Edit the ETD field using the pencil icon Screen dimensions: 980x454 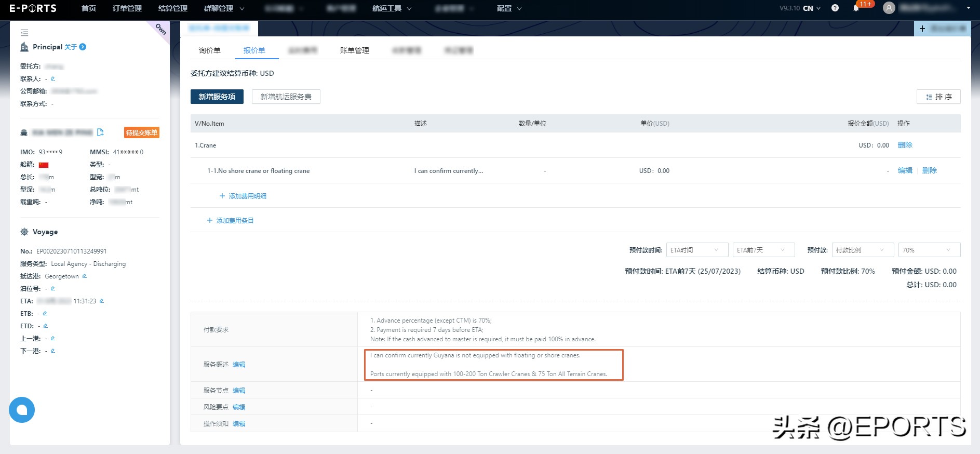tap(46, 326)
